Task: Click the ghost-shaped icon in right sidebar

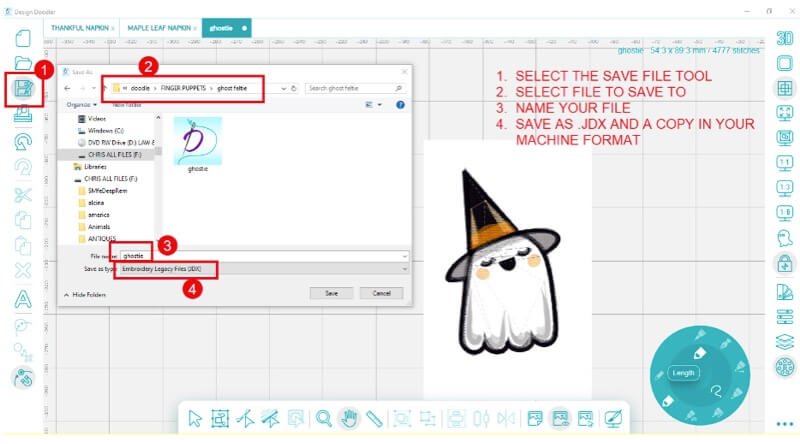Action: [785, 238]
